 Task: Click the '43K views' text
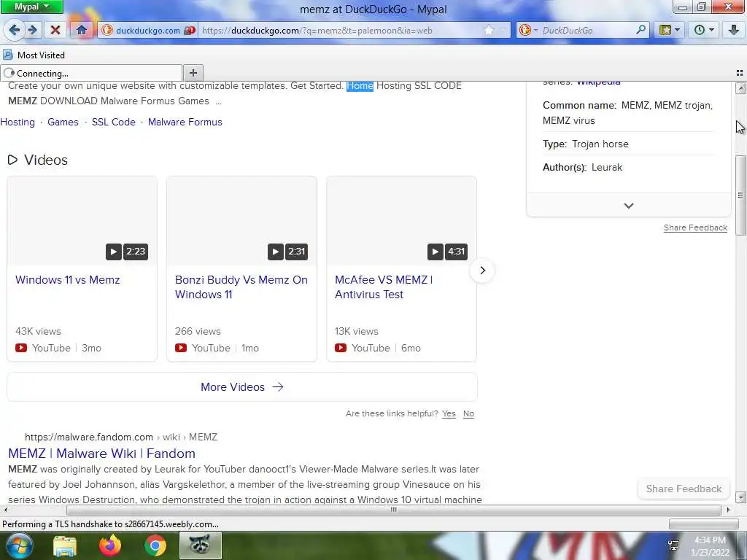(38, 331)
